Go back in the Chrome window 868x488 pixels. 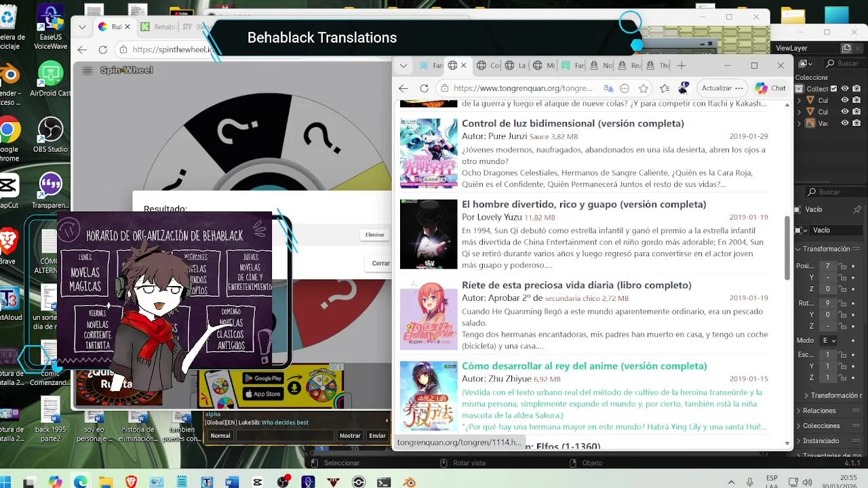click(x=82, y=49)
